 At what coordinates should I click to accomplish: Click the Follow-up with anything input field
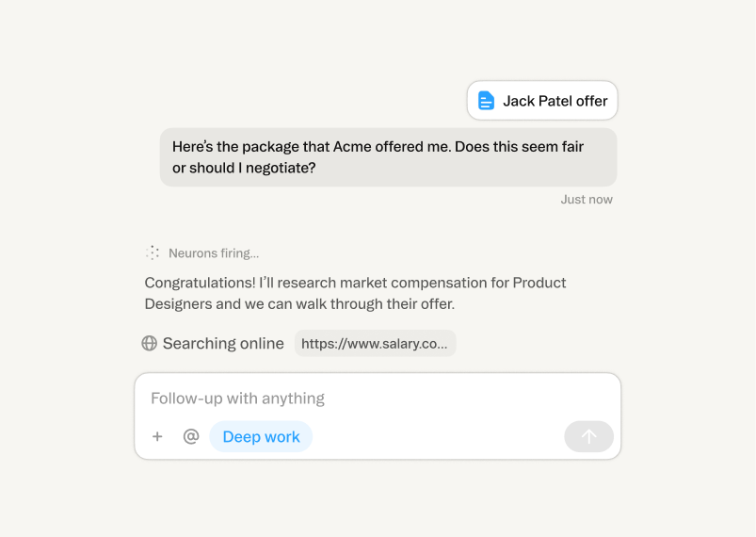click(377, 399)
